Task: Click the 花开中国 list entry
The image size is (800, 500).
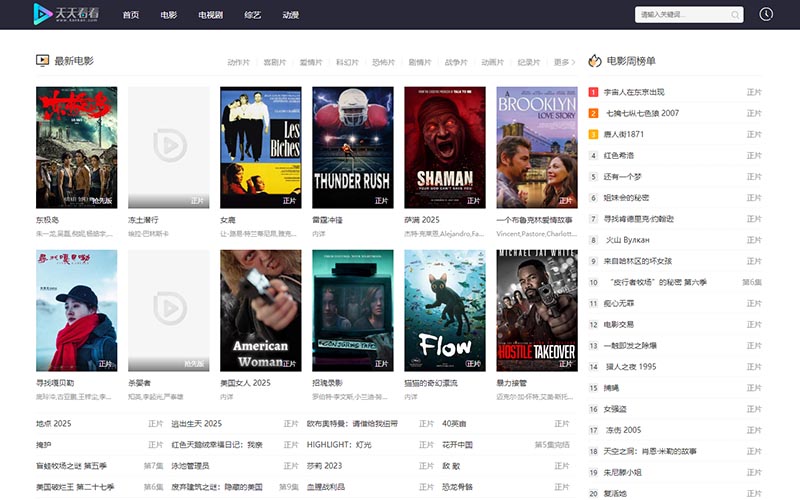Action: pyautogui.click(x=457, y=445)
